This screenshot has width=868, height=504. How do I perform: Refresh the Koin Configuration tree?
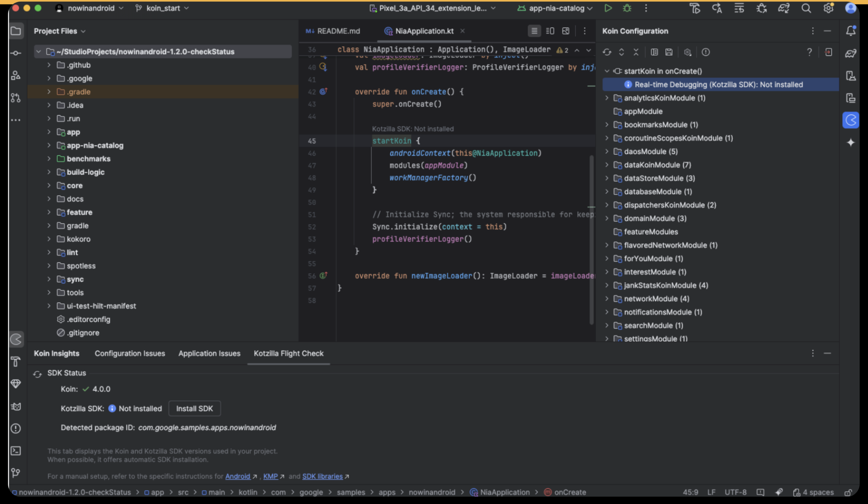click(607, 52)
